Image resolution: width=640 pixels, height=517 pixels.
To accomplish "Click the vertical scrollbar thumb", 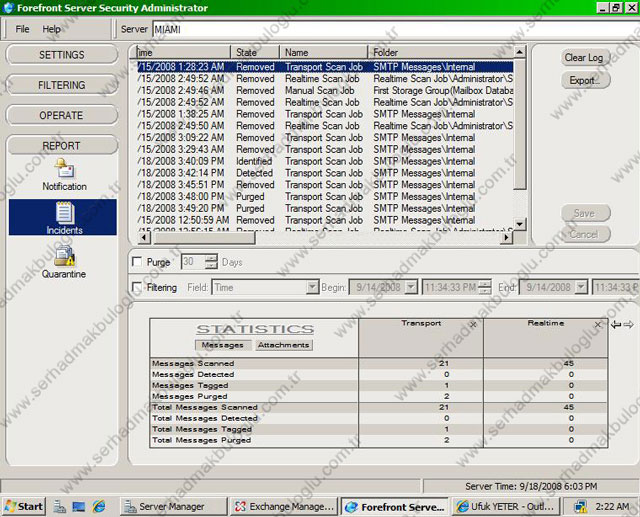I will pos(519,124).
